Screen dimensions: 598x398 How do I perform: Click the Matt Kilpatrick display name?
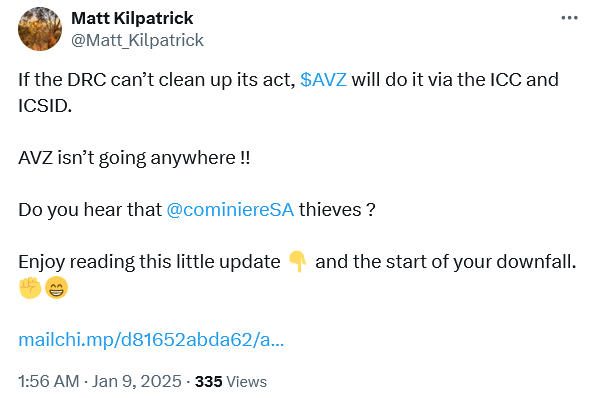tap(132, 18)
